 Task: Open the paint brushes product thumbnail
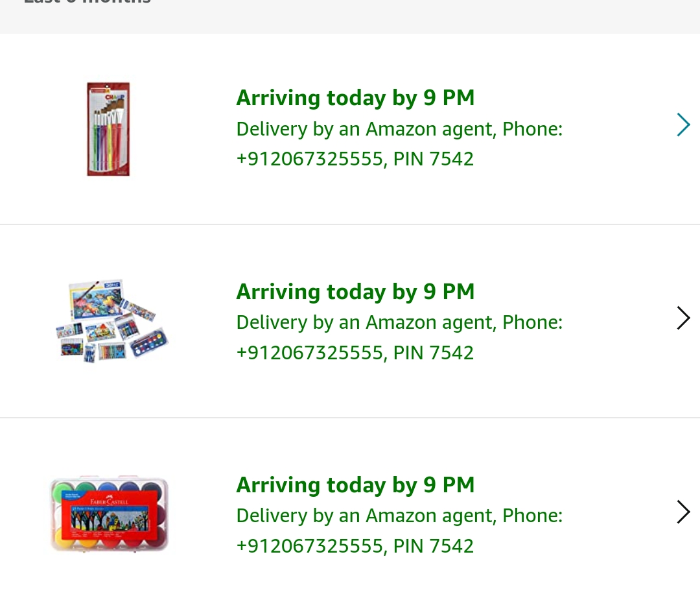tap(108, 128)
